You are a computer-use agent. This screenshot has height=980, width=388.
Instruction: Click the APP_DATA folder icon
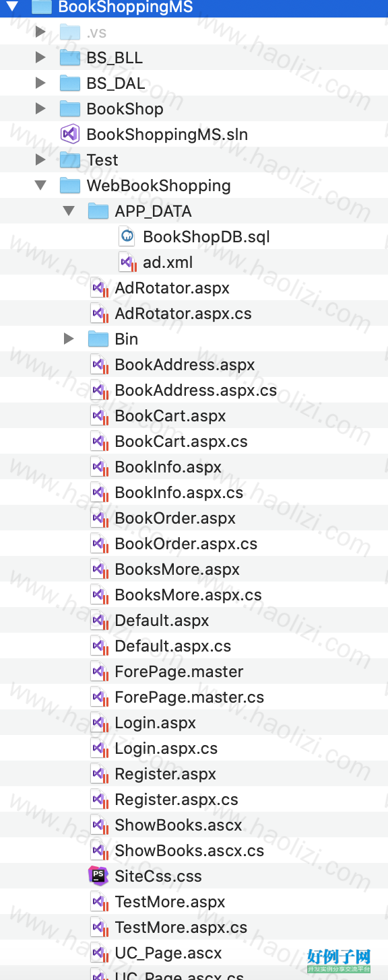(x=98, y=211)
